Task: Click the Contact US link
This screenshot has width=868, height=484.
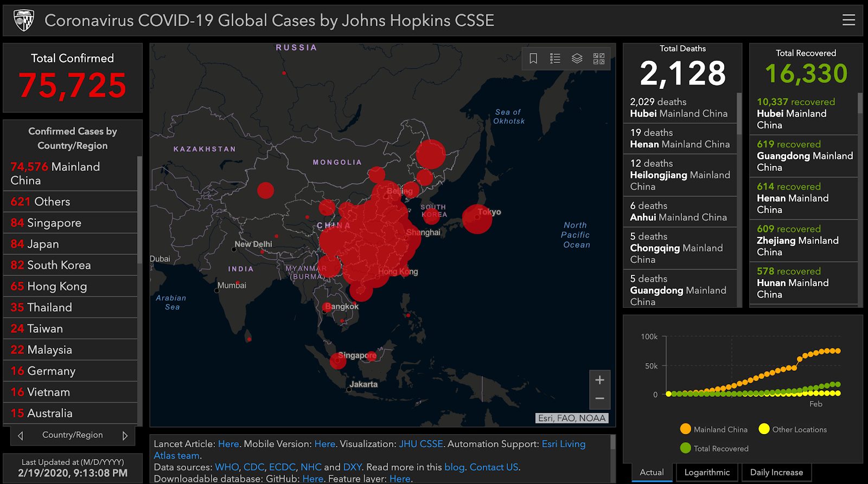Action: tap(494, 467)
